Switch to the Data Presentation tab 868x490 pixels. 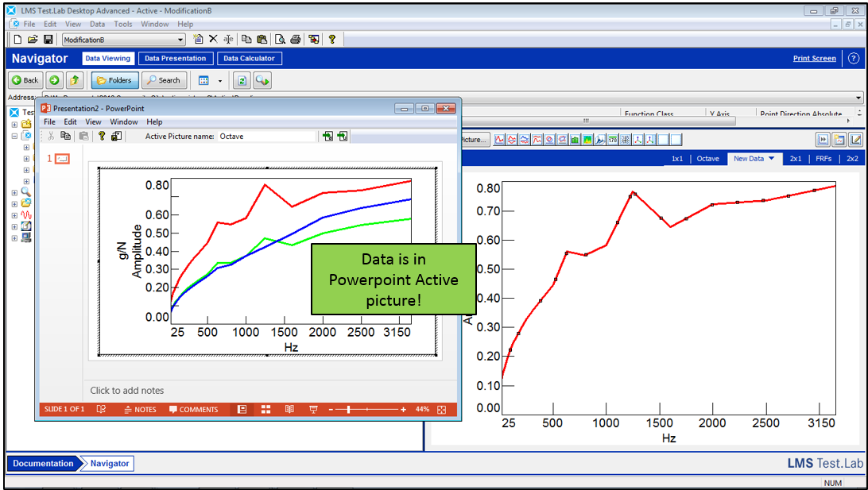pos(175,58)
